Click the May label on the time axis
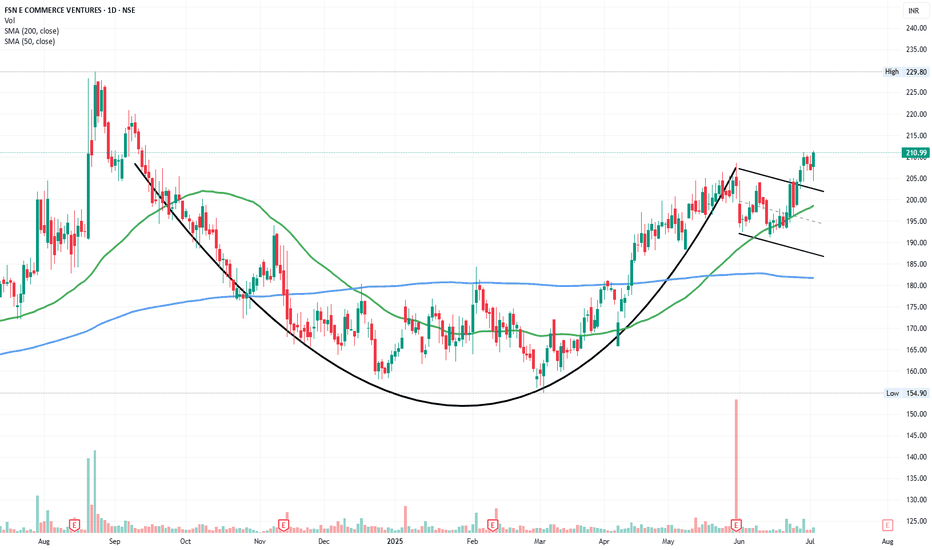The image size is (932, 550). 668,542
